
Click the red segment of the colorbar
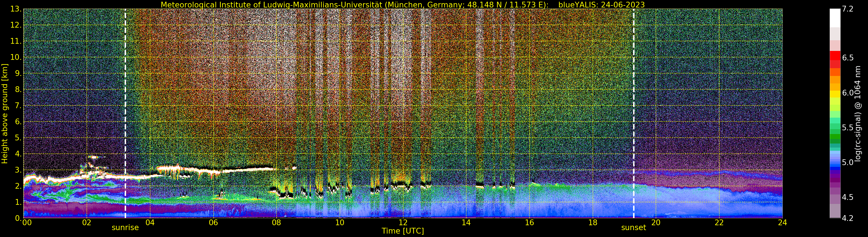coord(835,56)
